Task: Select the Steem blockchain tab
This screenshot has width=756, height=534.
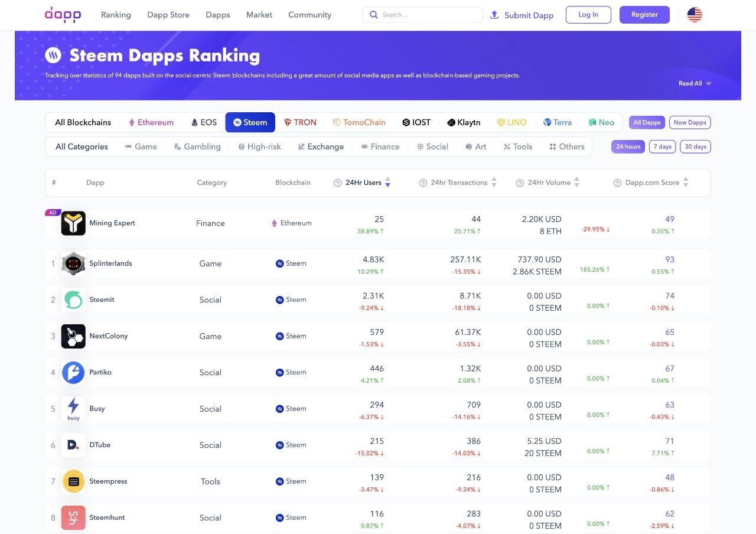Action: click(x=250, y=122)
